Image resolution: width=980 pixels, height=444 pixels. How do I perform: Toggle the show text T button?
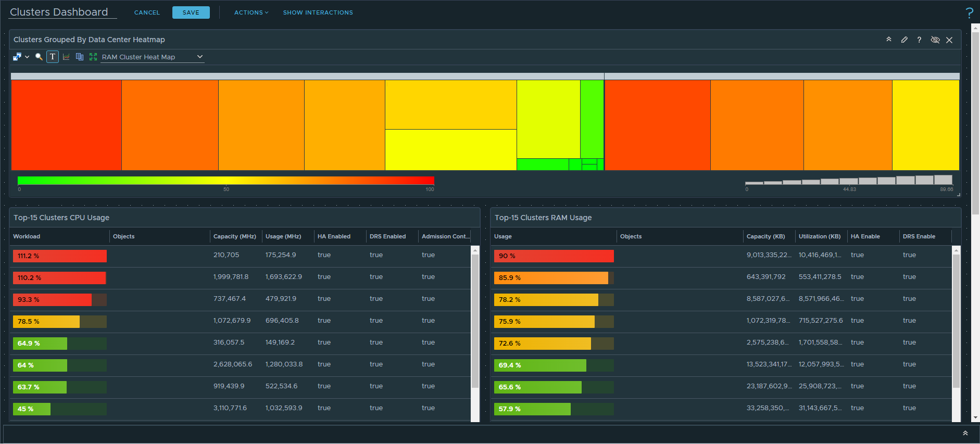(x=53, y=57)
